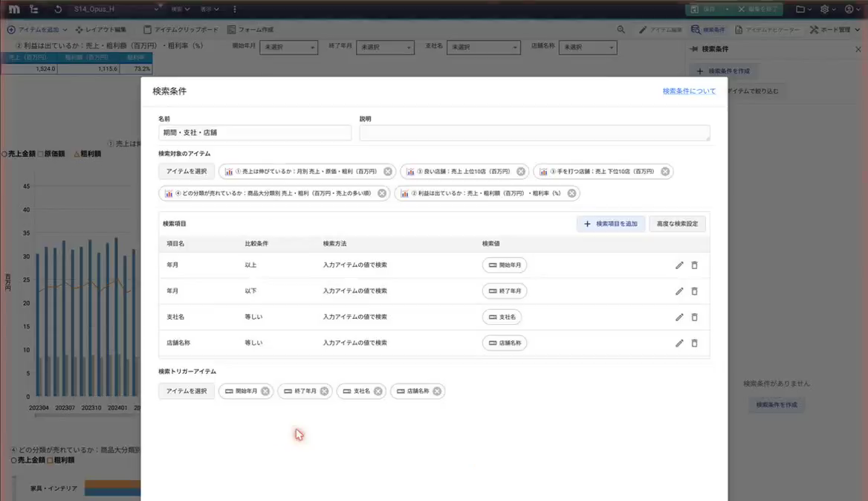Open the 終了年月 dropdown behind the dialog
The height and width of the screenshot is (501, 868).
click(385, 48)
